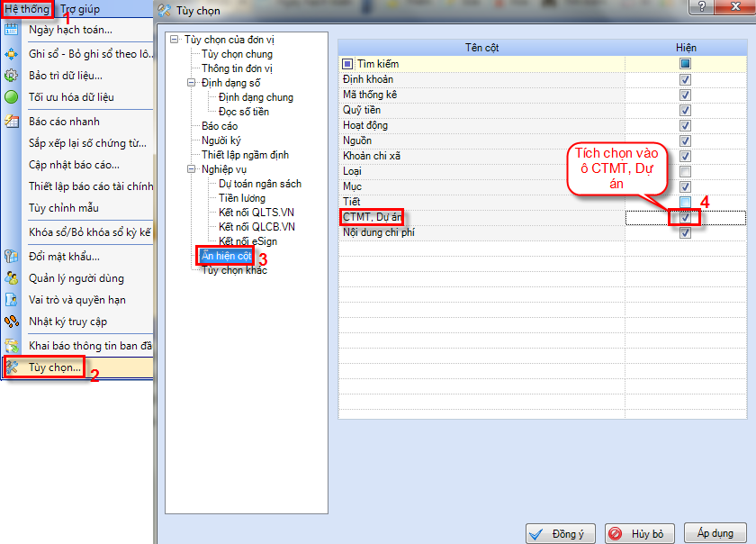The image size is (756, 544).
Task: Click the green circle icon for Tối ưu hóa dữ liệu
Action: click(11, 97)
